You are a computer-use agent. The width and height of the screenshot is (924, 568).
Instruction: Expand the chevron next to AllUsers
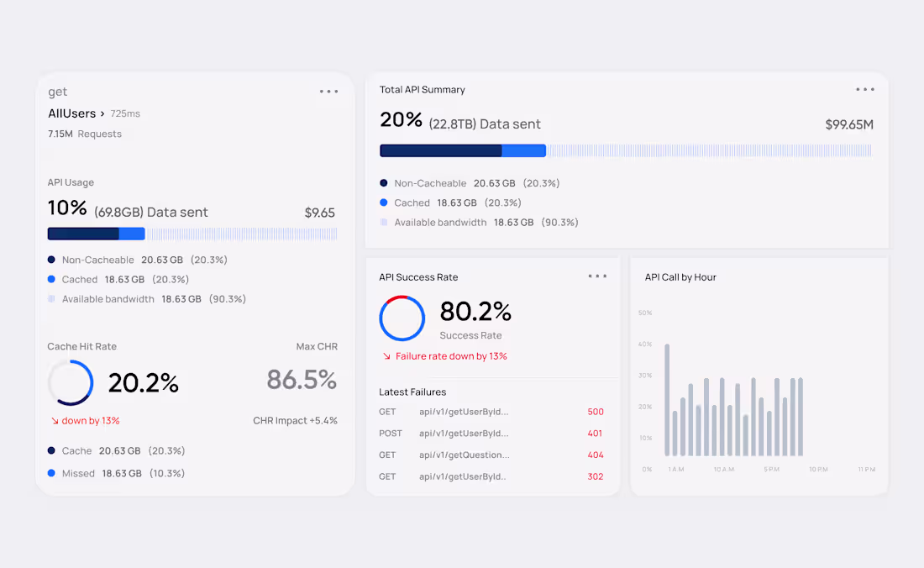click(102, 113)
